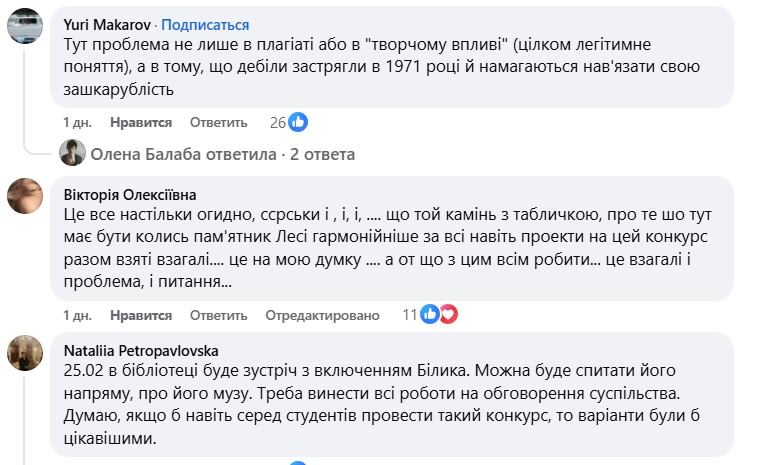The height and width of the screenshot is (465, 766).
Task: Reply to Вікторія Олексіївна's comment
Action: click(x=218, y=315)
